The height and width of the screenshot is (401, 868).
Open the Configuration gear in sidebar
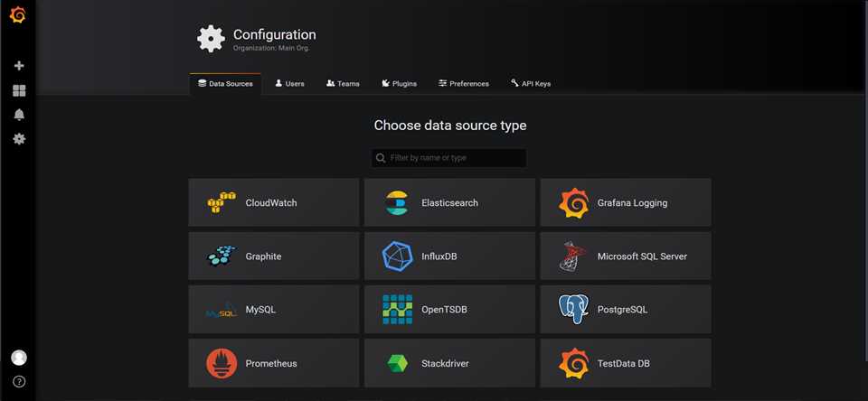click(x=19, y=139)
